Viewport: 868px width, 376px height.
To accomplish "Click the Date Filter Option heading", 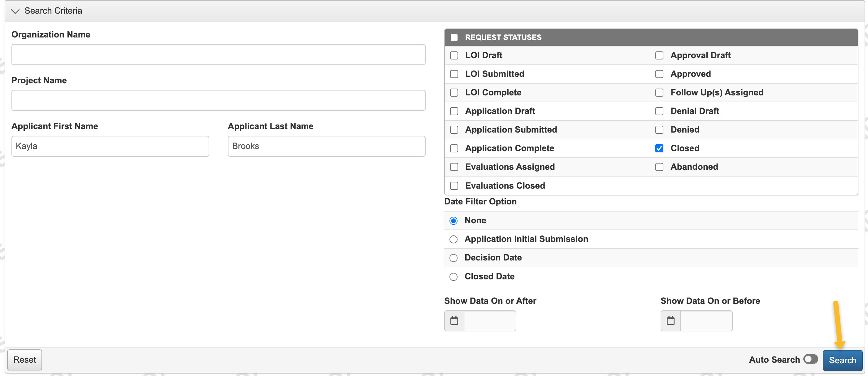I will 480,202.
